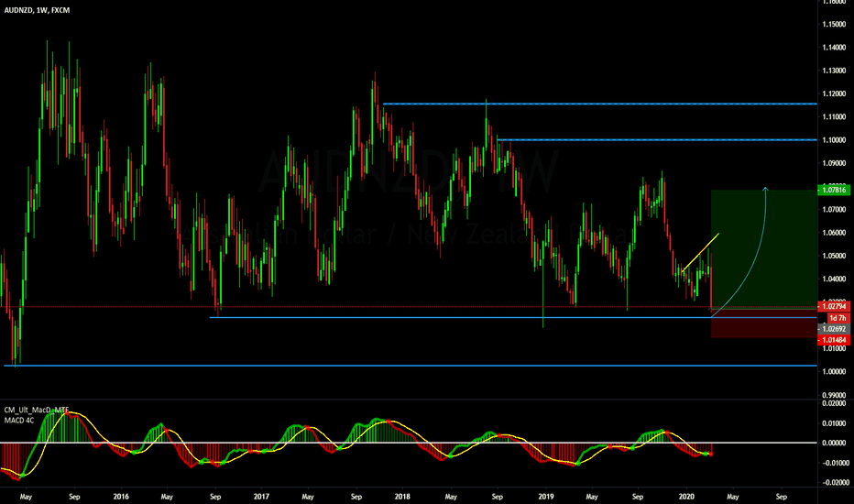Select the blue horizontal line at 1.10000
The width and height of the screenshot is (854, 504).
[x=657, y=140]
